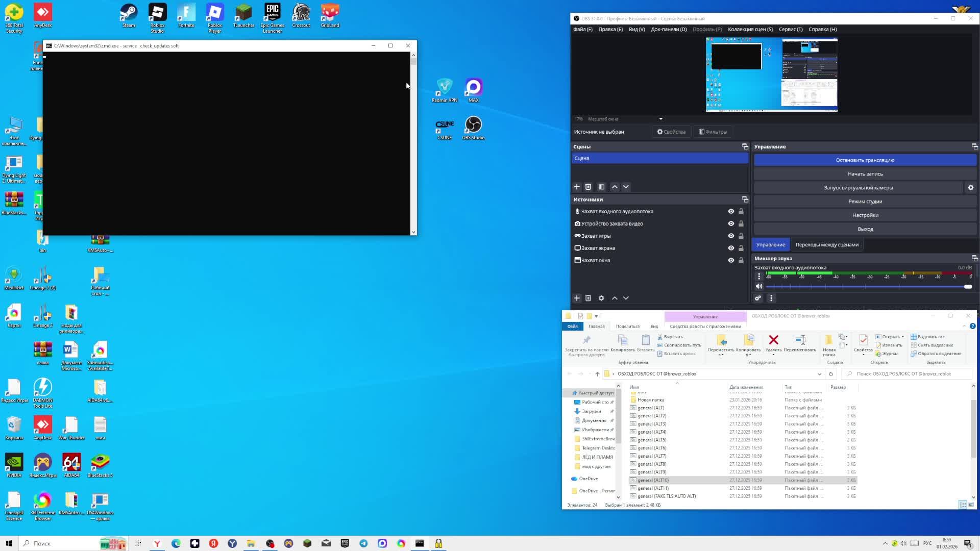Lock the Захват окна source
Screen dimensions: 980x551
pyautogui.click(x=741, y=260)
